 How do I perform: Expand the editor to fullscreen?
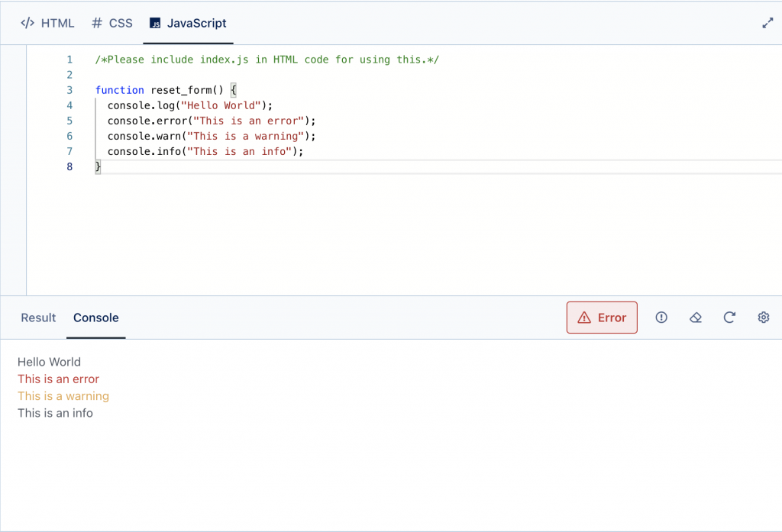[767, 23]
